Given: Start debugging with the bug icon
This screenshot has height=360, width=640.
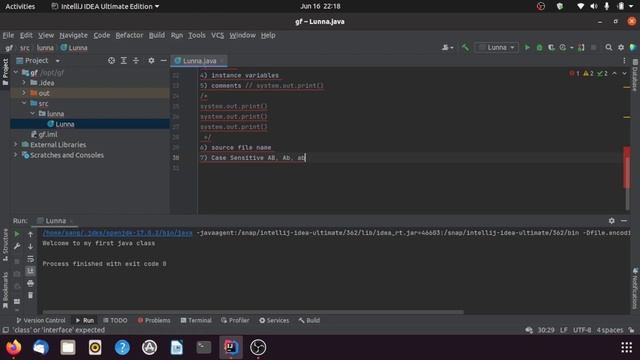Looking at the screenshot, I should (539, 48).
